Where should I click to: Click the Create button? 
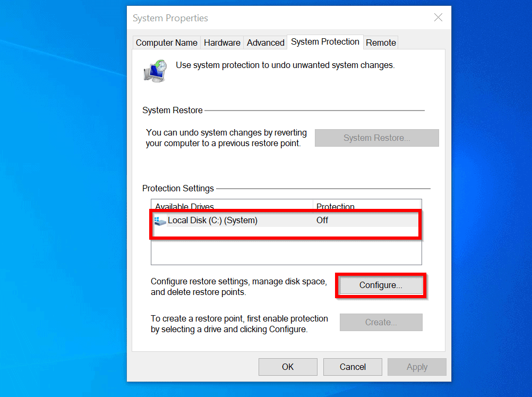[381, 322]
